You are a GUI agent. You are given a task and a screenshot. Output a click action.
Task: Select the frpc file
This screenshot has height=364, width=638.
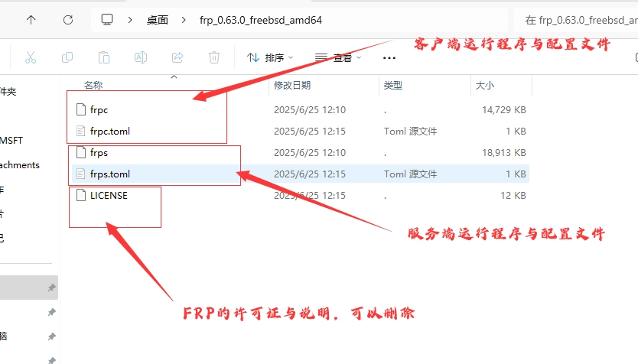tap(301, 110)
